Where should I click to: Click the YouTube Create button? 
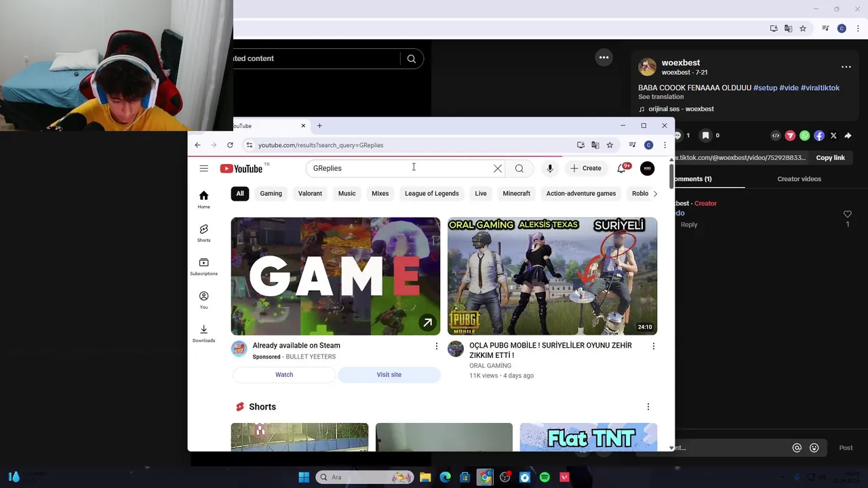point(586,168)
